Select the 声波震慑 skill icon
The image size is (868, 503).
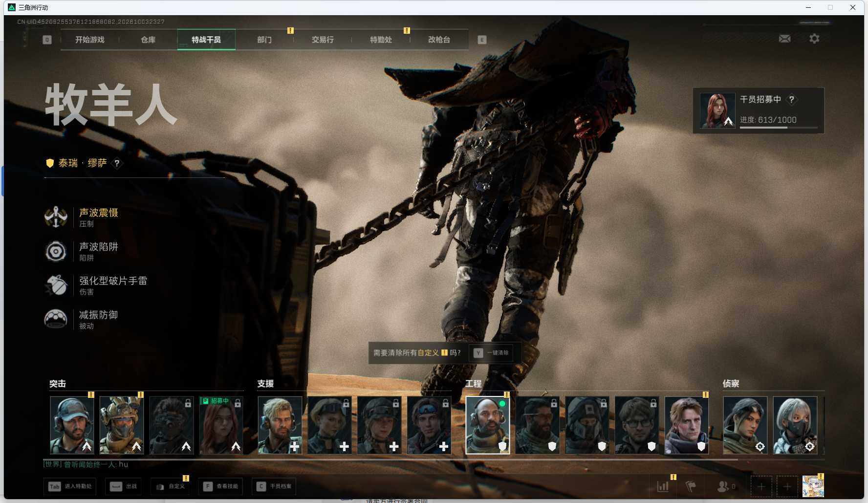(x=56, y=217)
